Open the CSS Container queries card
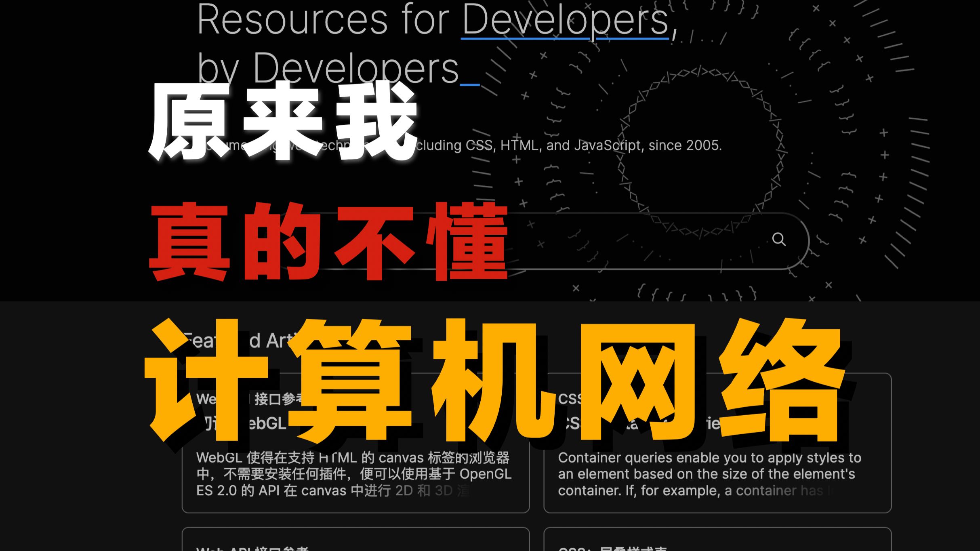Viewport: 980px width, 551px height. (x=717, y=443)
